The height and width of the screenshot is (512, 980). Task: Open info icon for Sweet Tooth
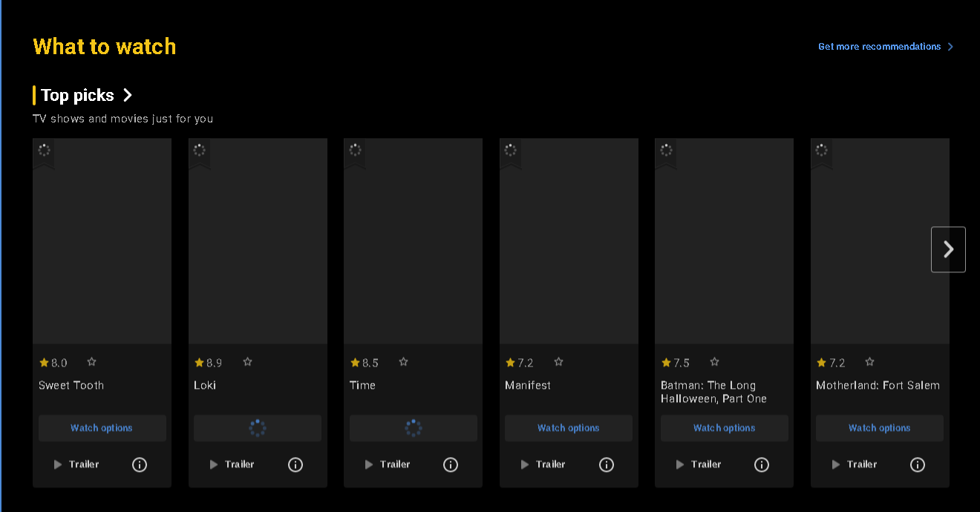click(x=140, y=465)
